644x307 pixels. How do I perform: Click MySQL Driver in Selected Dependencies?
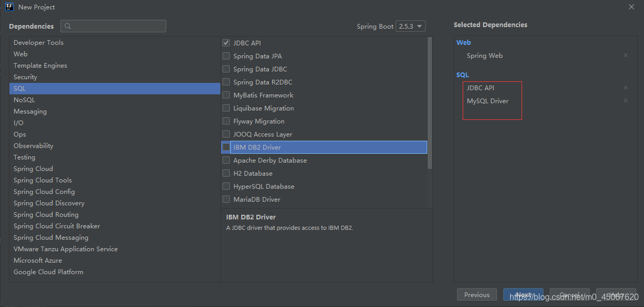(x=488, y=101)
